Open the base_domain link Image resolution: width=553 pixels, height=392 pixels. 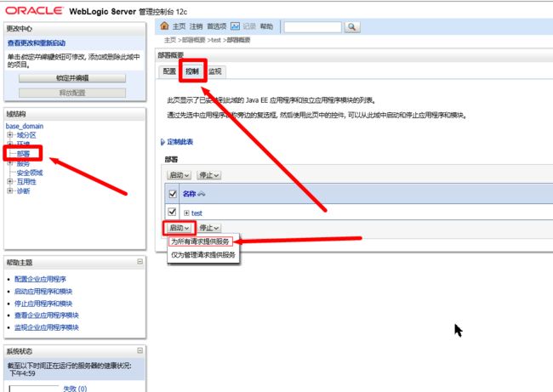(x=25, y=126)
